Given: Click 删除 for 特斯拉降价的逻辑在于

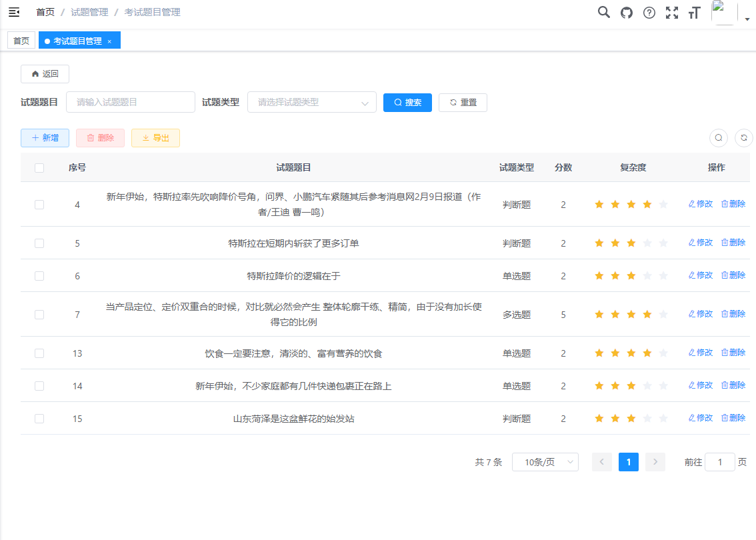Looking at the screenshot, I should tap(733, 275).
